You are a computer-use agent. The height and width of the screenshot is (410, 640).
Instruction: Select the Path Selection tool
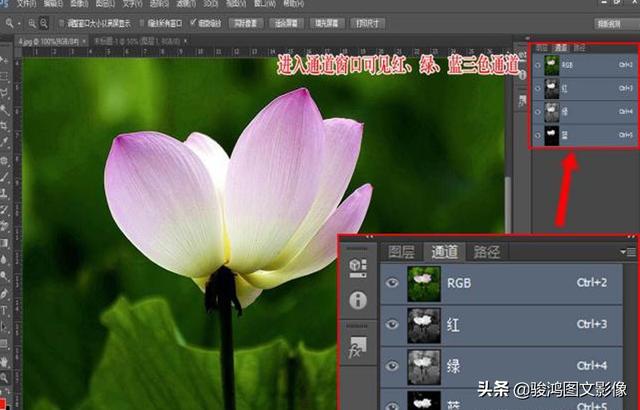(x=4, y=327)
